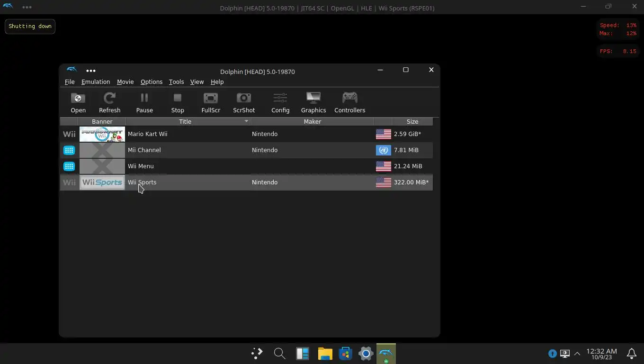The height and width of the screenshot is (364, 644).
Task: Click the US flag in Wii Menu row
Action: (x=384, y=166)
